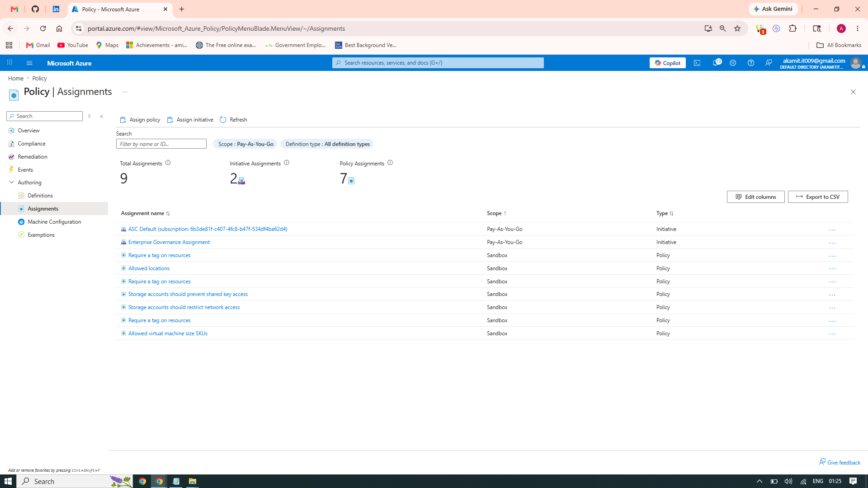Click the Copilot button
Screen dimensions: 868x488
667,63
